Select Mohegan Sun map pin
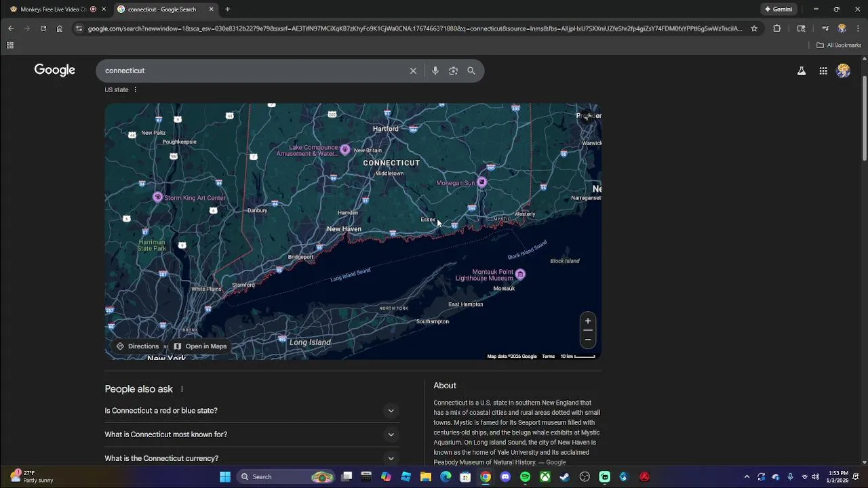 pos(482,182)
